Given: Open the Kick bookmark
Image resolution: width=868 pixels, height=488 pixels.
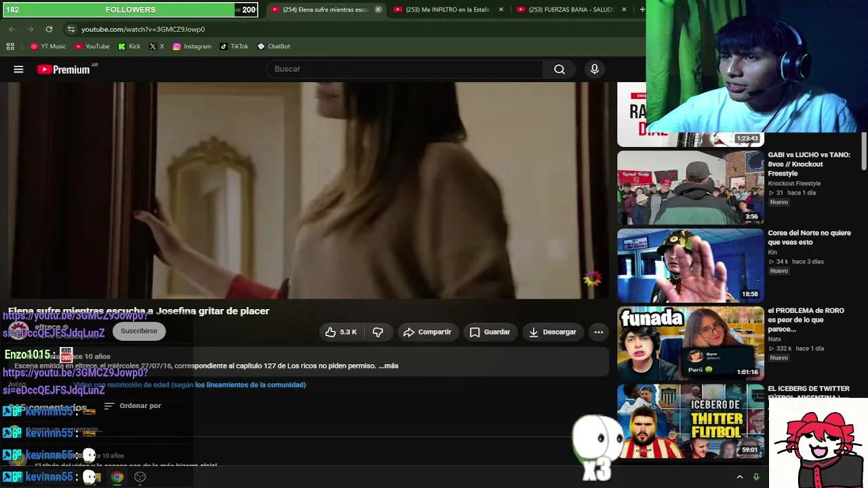Looking at the screenshot, I should coord(129,46).
